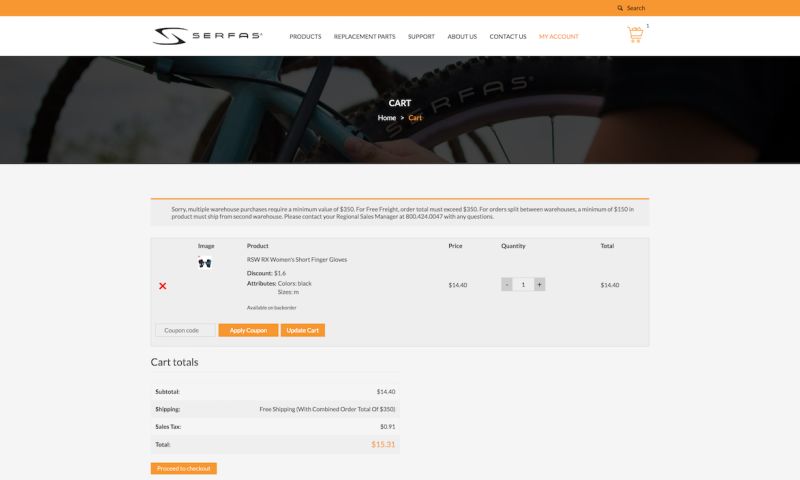Viewport: 800px width, 480px height.
Task: Follow the Home breadcrumb link
Action: [x=386, y=118]
